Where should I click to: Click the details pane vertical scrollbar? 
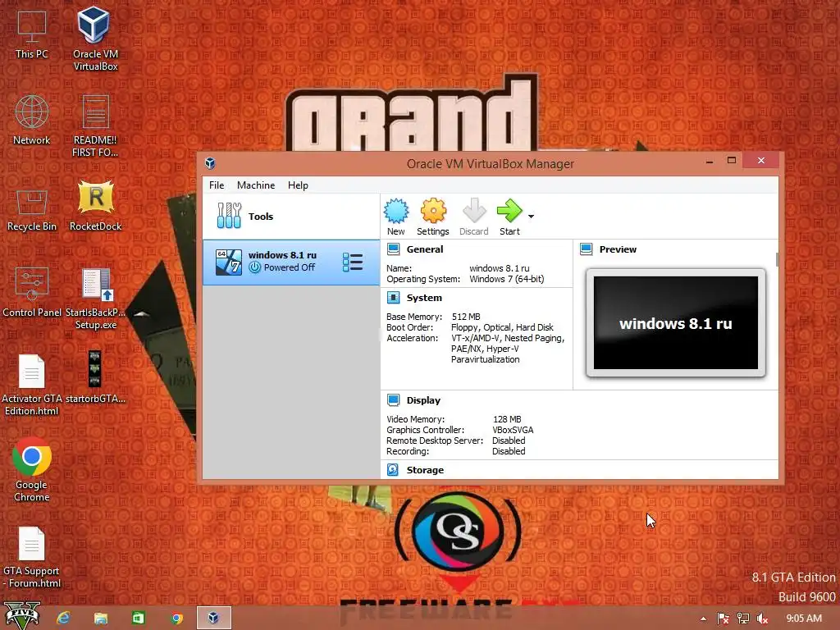point(777,259)
